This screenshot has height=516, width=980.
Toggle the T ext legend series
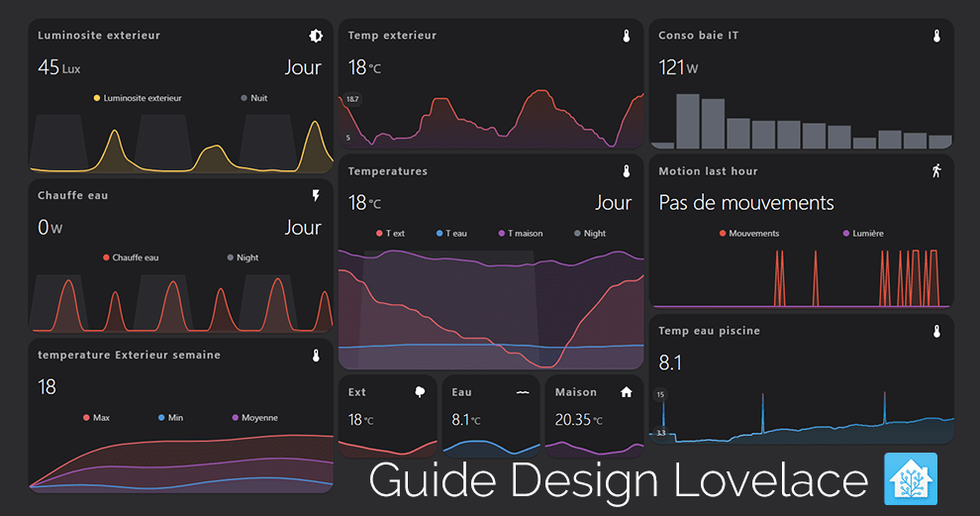pyautogui.click(x=390, y=234)
